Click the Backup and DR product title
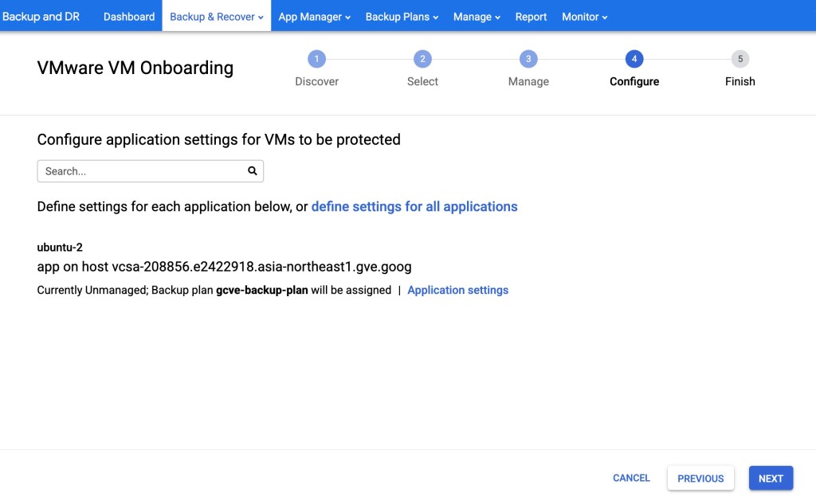This screenshot has height=504, width=816. point(41,17)
